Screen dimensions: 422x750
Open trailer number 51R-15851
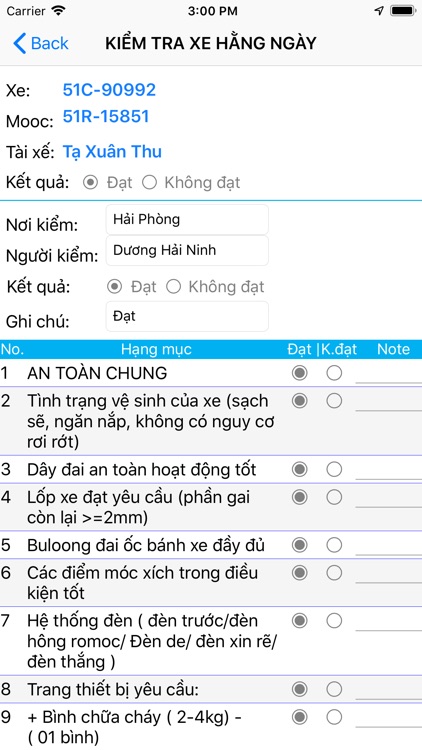point(106,116)
